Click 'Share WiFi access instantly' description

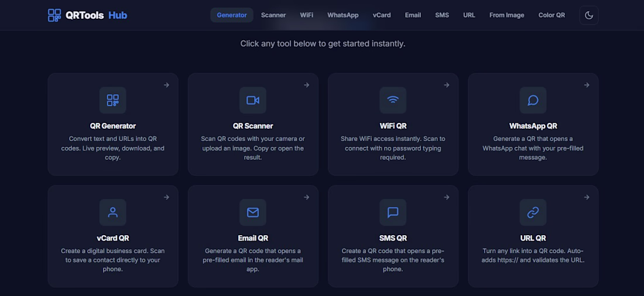click(380, 139)
